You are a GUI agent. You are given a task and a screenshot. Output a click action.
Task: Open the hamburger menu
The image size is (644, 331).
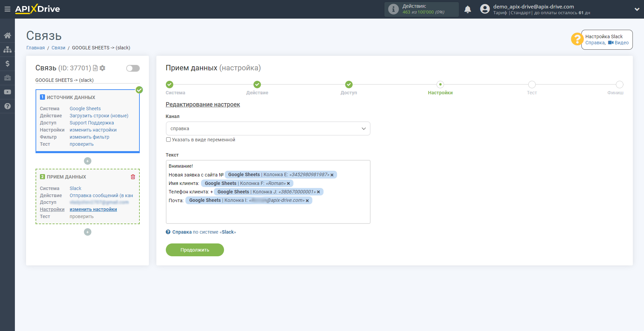(x=7, y=9)
